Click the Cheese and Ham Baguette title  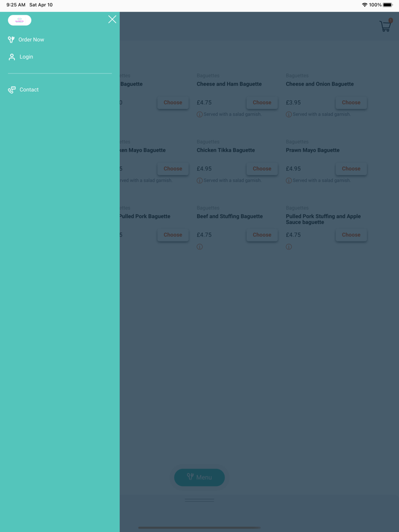(x=229, y=84)
